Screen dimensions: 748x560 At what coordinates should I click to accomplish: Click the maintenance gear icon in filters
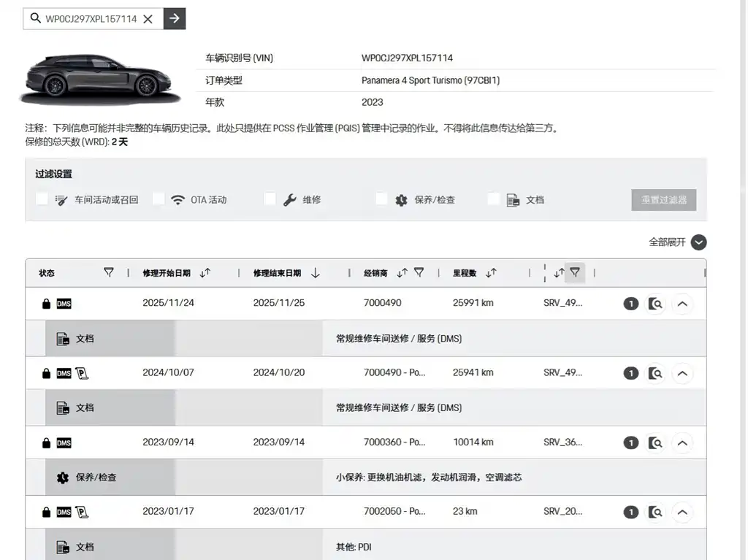coord(401,200)
